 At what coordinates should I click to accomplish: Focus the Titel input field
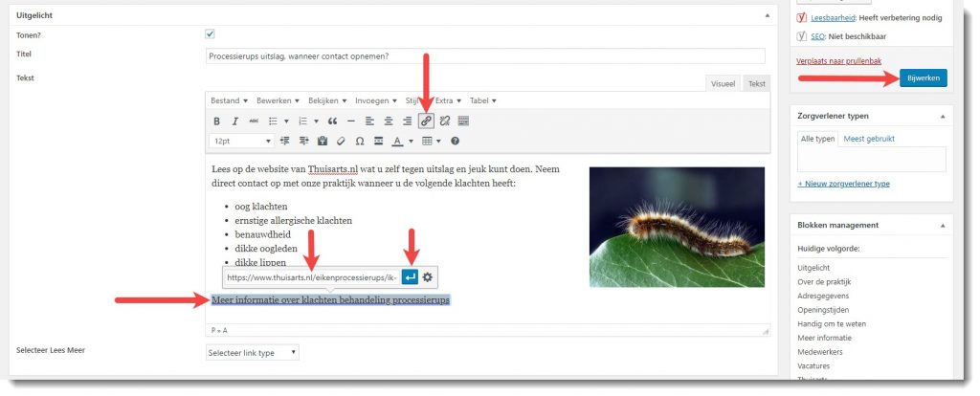[485, 56]
